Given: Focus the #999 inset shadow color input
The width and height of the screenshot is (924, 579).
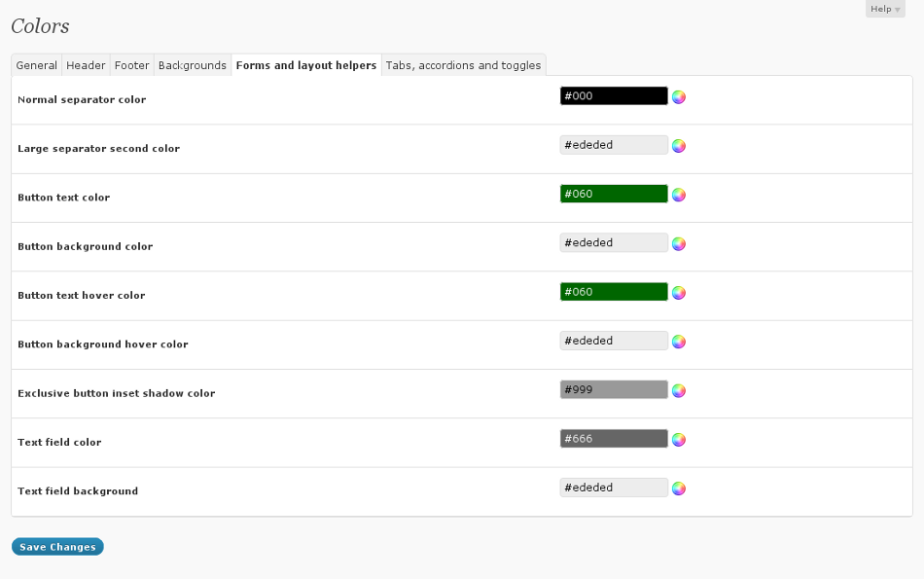Looking at the screenshot, I should click(x=614, y=389).
